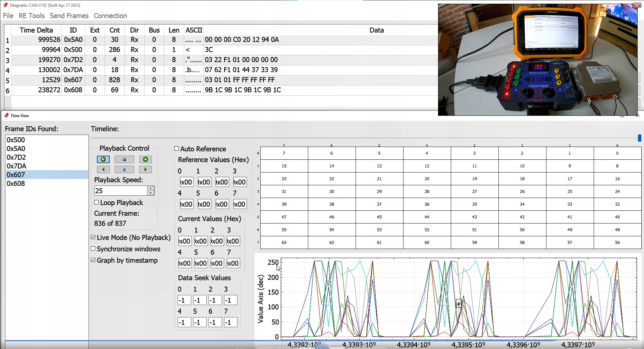Select frame ID 0x7DA in the list
The width and height of the screenshot is (644, 349).
[16, 166]
